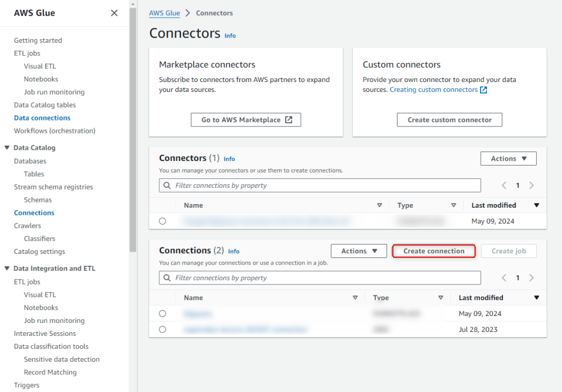Click Create connection button
This screenshot has width=562, height=392.
(x=434, y=251)
